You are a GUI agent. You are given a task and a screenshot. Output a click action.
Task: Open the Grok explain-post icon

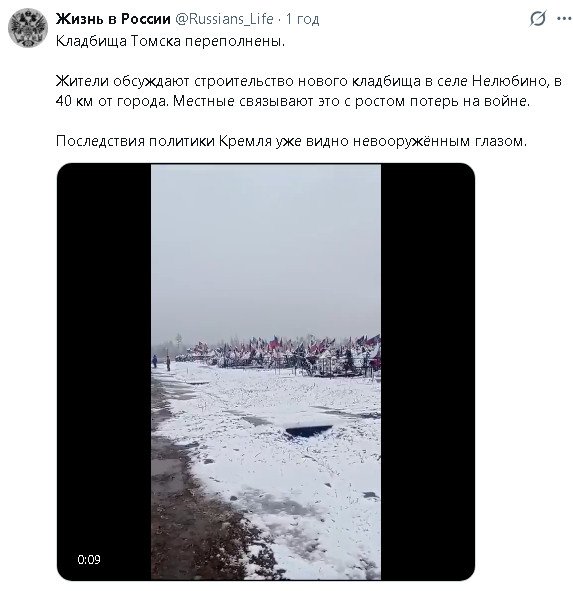click(x=538, y=18)
